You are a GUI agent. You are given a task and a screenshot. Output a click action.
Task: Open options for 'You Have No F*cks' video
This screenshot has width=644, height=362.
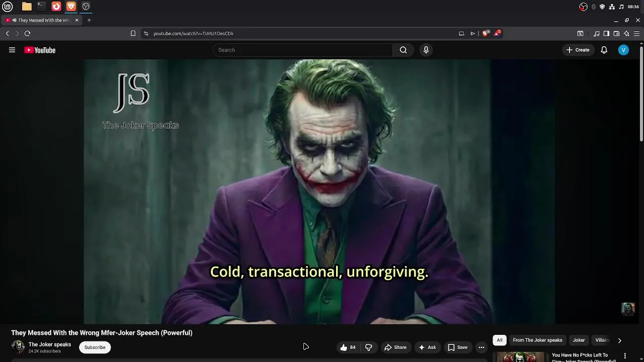(625, 355)
